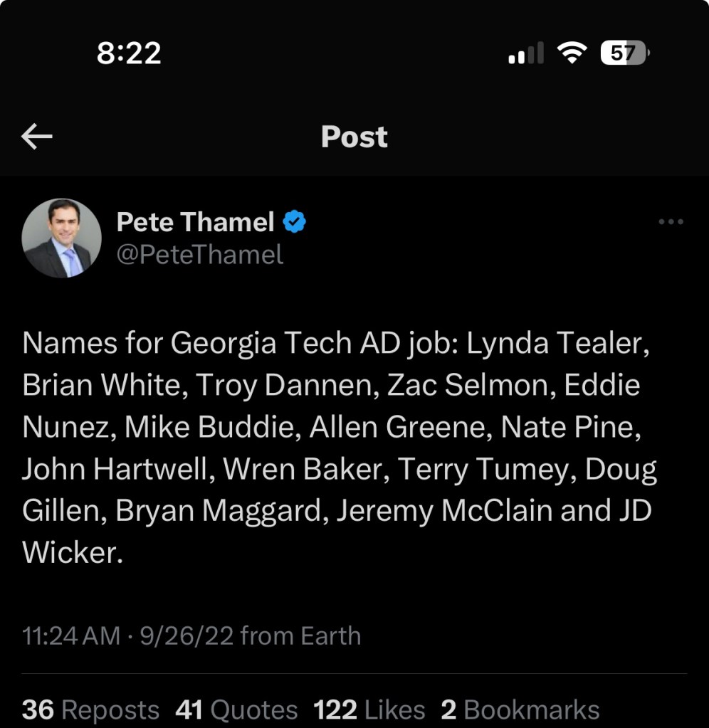View the 36 Reposts list

point(91,709)
